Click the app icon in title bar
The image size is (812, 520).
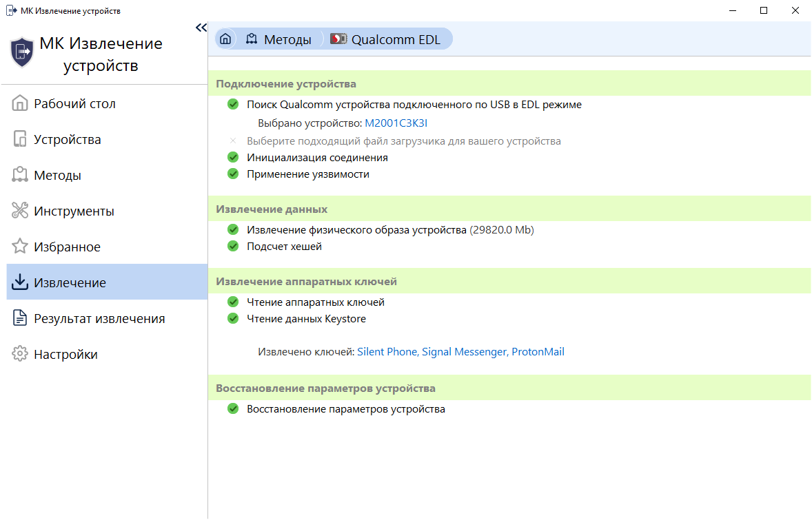pos(11,10)
